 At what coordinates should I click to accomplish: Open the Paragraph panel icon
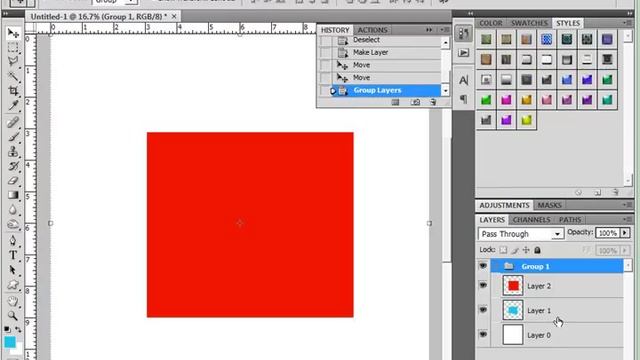point(464,99)
